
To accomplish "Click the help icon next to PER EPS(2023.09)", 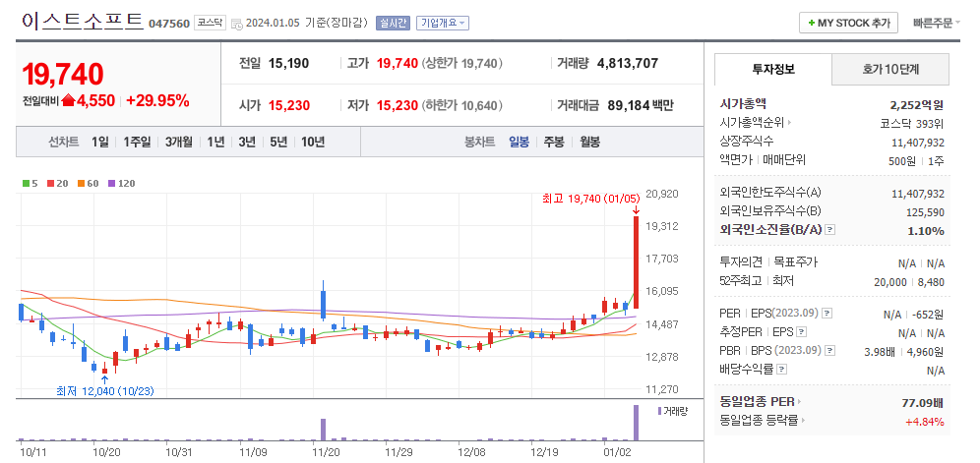I will (827, 313).
